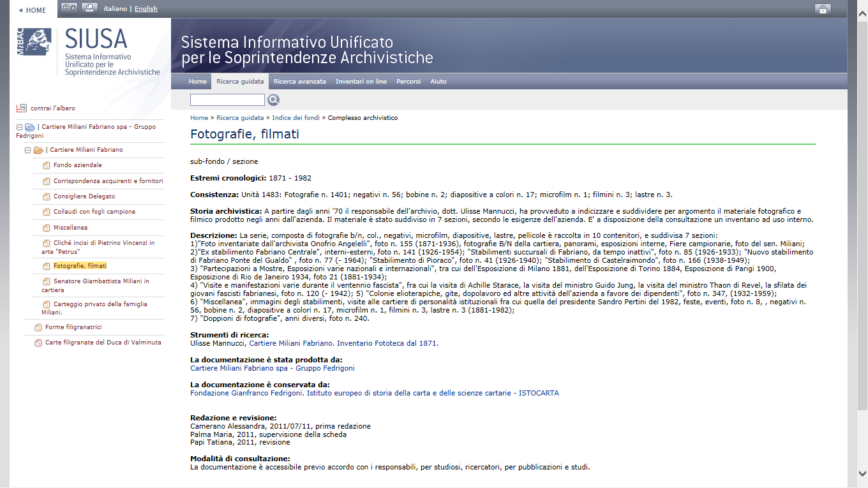The image size is (868, 488).
Task: Click Indice dei fondi breadcrumb link
Action: coord(296,118)
